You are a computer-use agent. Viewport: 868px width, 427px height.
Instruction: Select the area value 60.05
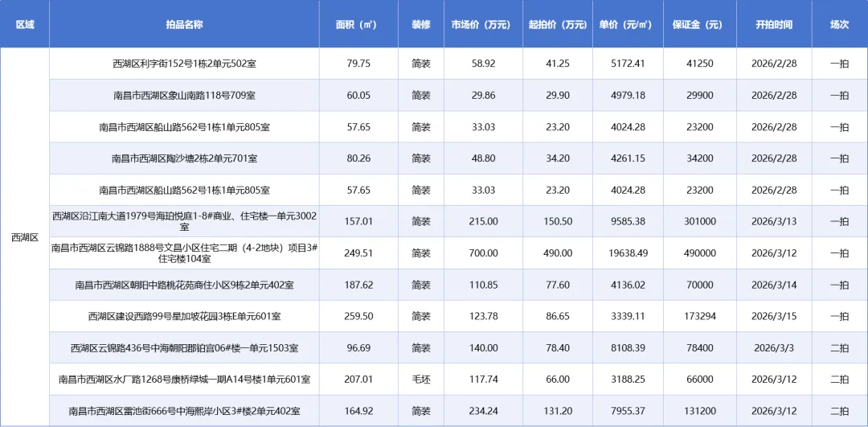358,95
